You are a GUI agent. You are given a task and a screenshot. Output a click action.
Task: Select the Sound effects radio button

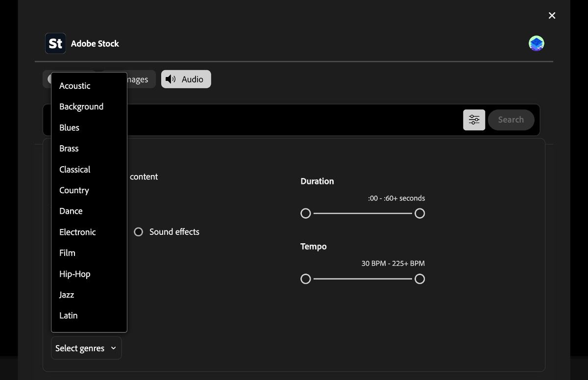click(x=139, y=232)
